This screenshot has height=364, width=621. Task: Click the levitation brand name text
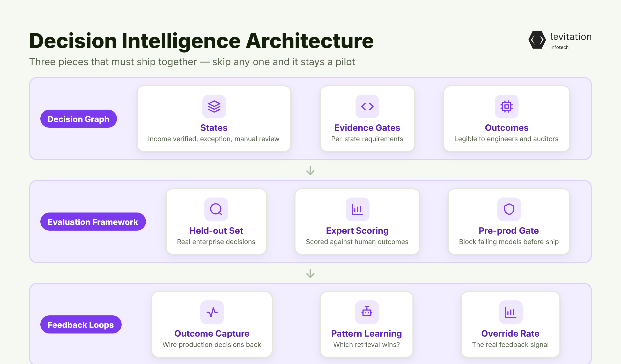pos(571,37)
